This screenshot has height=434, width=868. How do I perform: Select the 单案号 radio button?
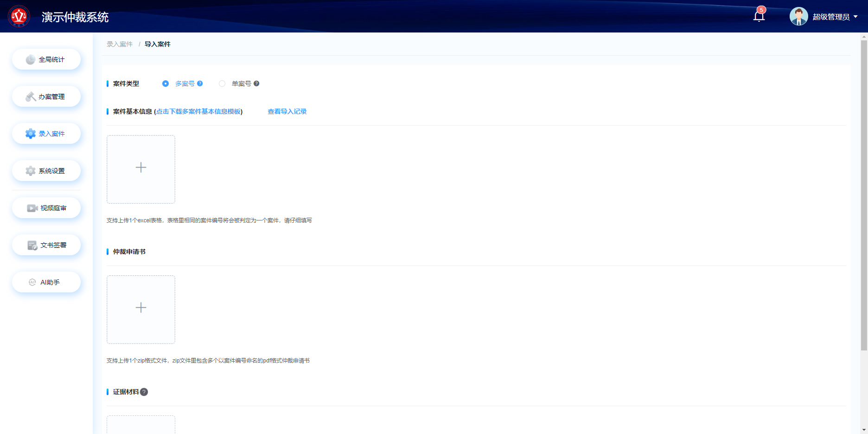[x=222, y=84]
